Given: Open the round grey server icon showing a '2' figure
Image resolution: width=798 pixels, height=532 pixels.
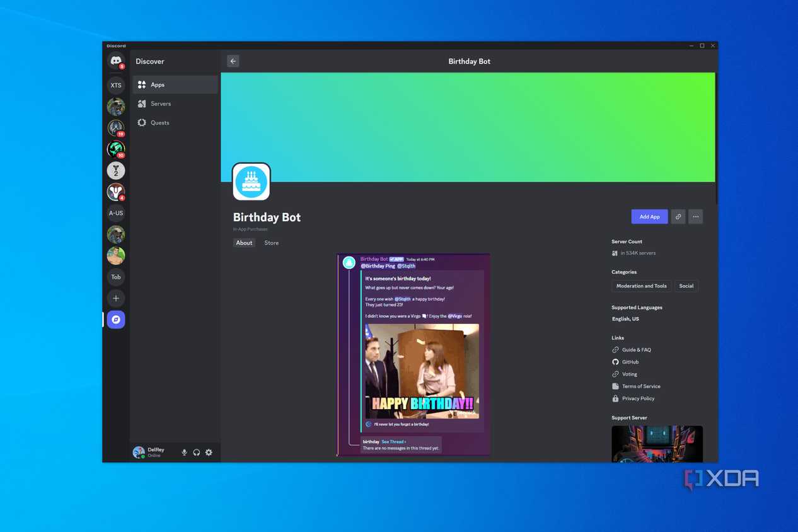Looking at the screenshot, I should coord(116,171).
